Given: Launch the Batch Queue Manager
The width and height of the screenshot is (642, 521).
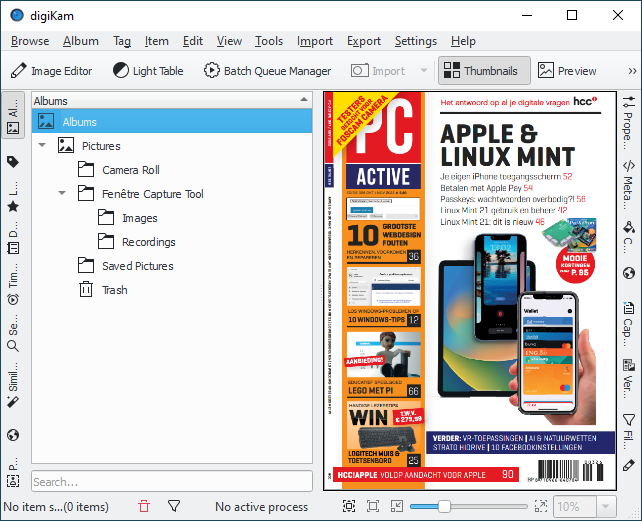Looking at the screenshot, I should point(267,71).
